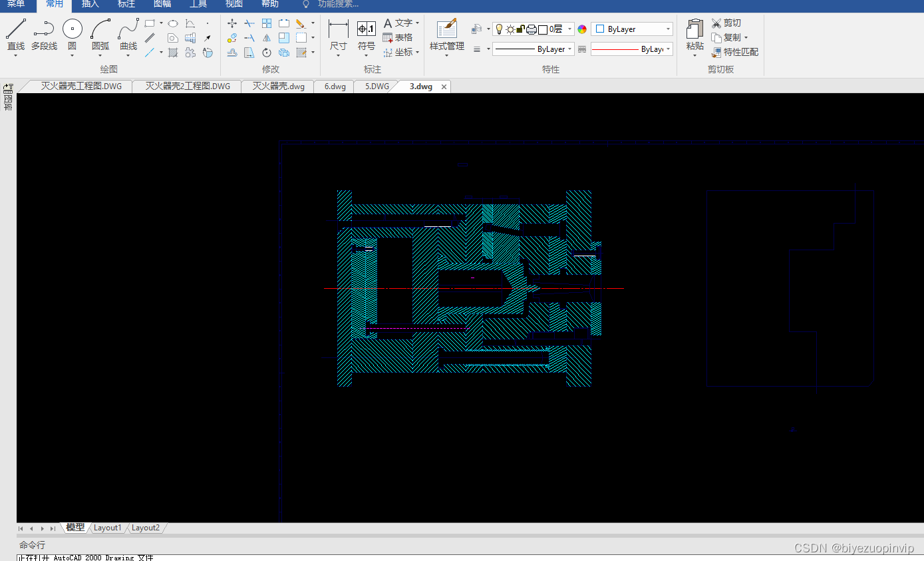Switch to the 工具 ribbon tab
Image resolution: width=924 pixels, height=561 pixels.
click(198, 4)
